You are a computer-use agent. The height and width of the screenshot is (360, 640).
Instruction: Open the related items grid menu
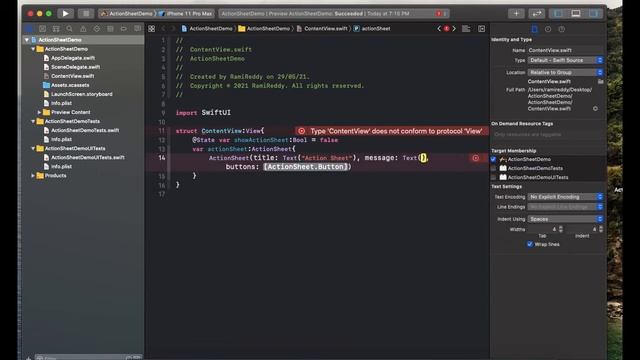[151, 29]
